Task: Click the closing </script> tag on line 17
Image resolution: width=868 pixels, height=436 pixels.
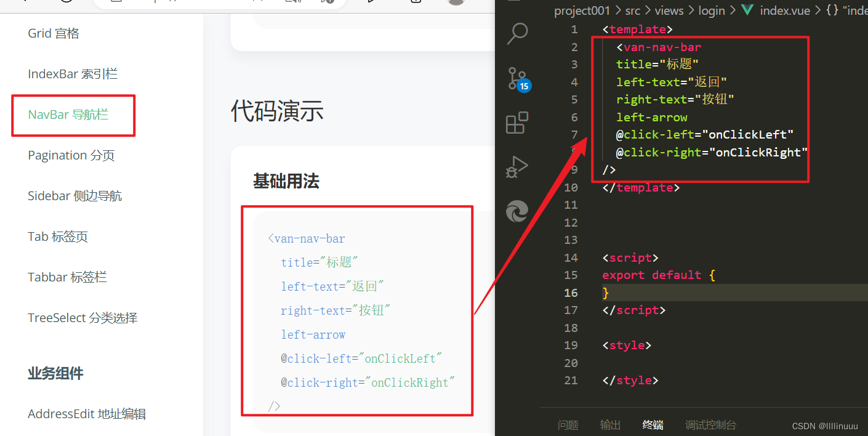Action: [x=634, y=310]
